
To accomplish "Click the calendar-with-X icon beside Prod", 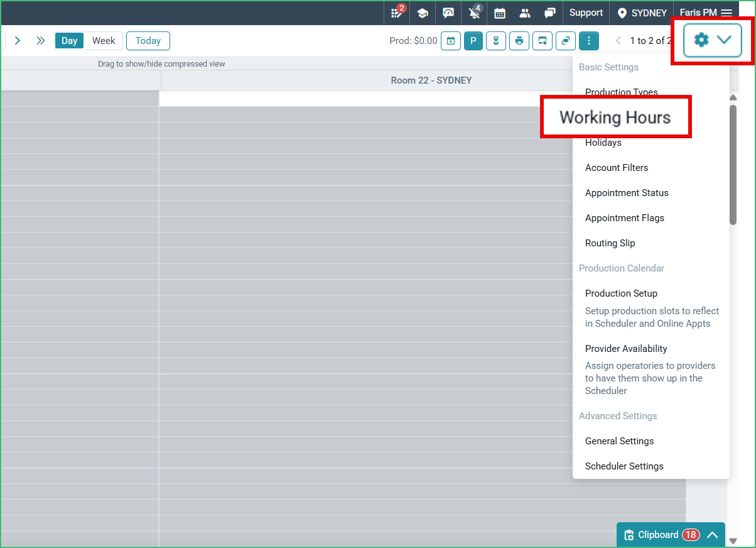I will [x=451, y=41].
